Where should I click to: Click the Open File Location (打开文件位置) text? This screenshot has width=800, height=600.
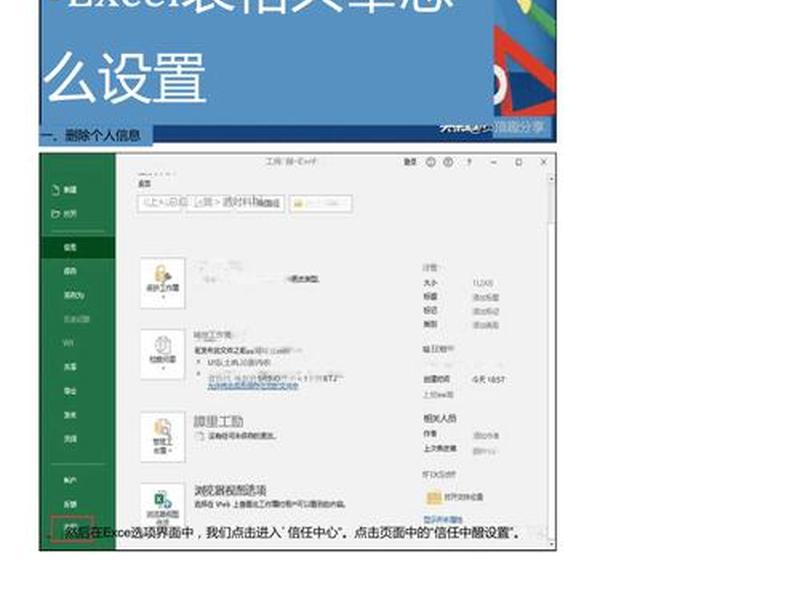point(464,497)
